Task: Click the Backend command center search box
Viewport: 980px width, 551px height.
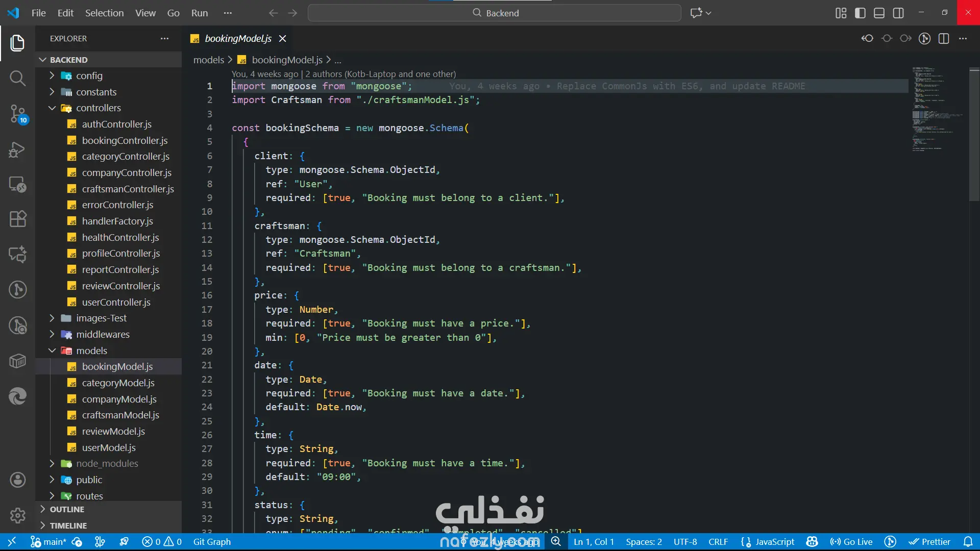Action: [x=494, y=13]
